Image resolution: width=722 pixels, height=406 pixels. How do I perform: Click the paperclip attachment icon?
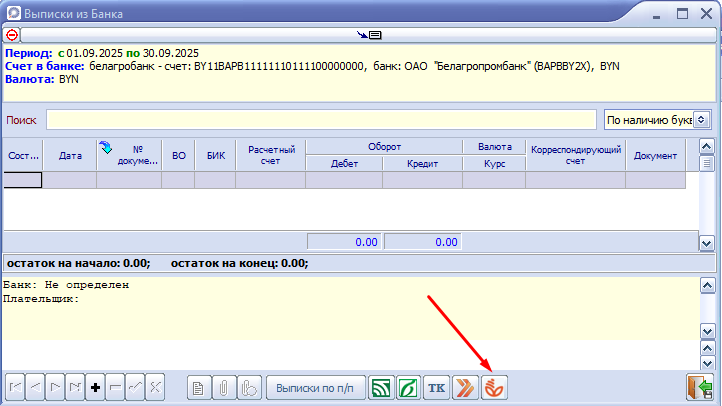(226, 387)
